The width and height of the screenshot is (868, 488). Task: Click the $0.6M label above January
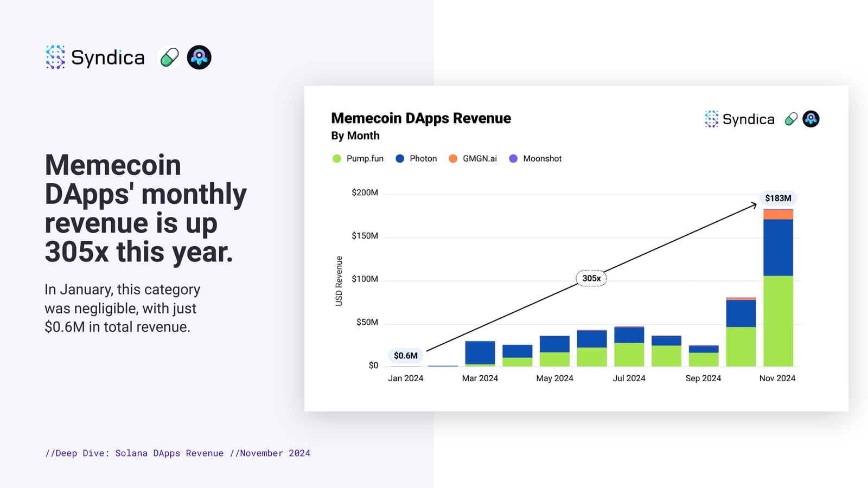point(406,356)
